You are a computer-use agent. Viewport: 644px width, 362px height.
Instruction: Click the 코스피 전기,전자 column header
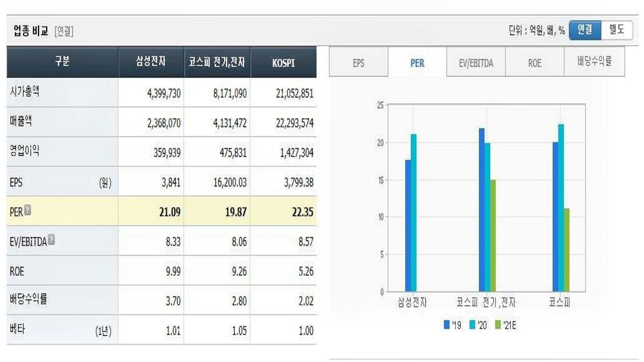tap(217, 62)
